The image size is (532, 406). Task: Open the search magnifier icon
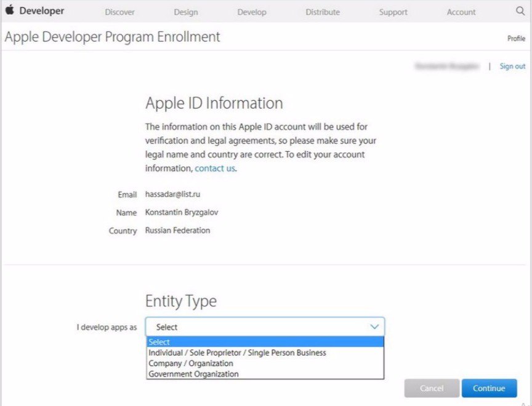[x=520, y=11]
